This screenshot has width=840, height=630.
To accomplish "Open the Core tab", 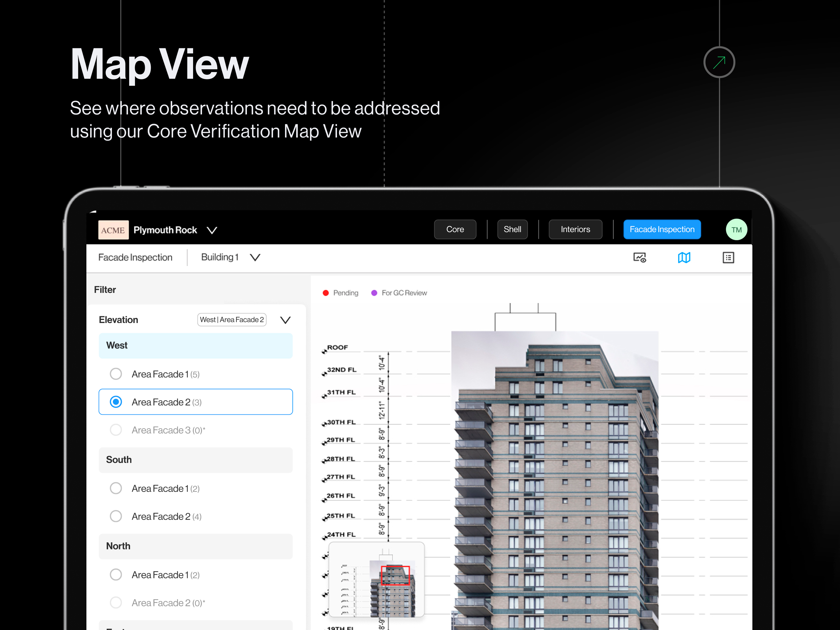I will [x=455, y=229].
